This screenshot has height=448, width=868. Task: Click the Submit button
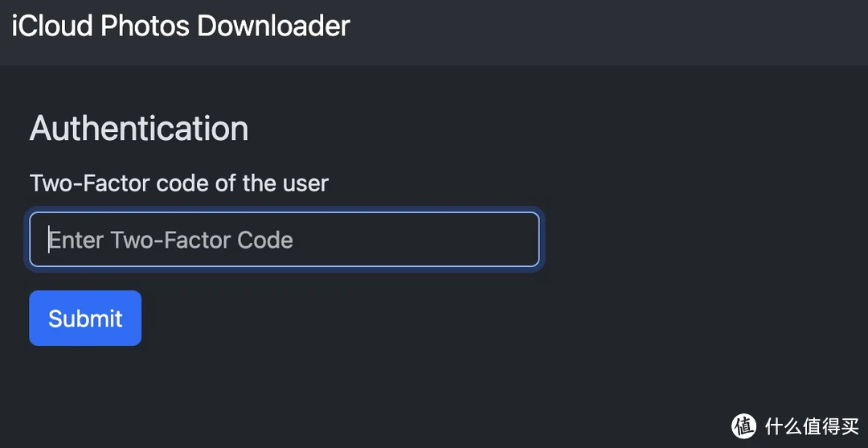[x=85, y=318]
